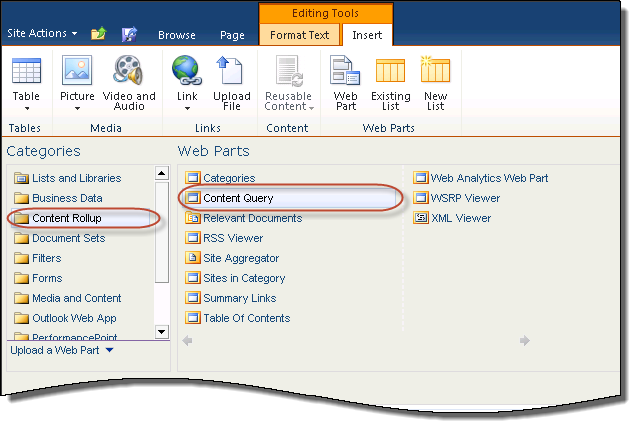The width and height of the screenshot is (636, 429).
Task: Switch to the Page tab
Action: coord(232,35)
